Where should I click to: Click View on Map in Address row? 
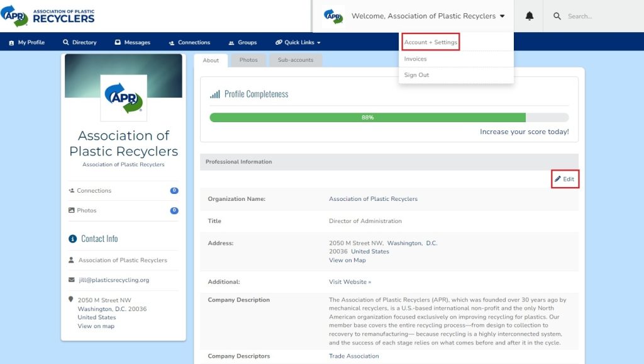(347, 260)
